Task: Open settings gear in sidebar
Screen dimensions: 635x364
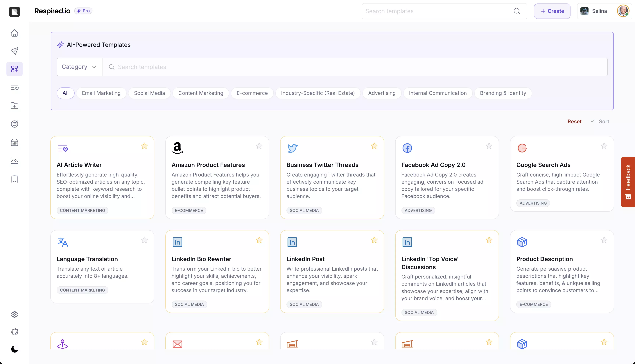Action: tap(15, 314)
